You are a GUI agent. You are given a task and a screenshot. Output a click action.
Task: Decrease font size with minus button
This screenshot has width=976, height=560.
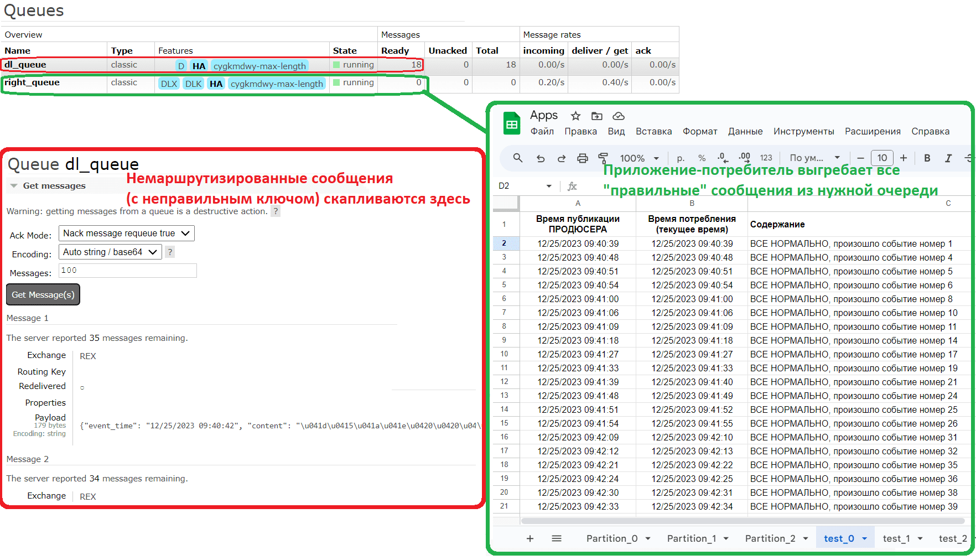860,158
